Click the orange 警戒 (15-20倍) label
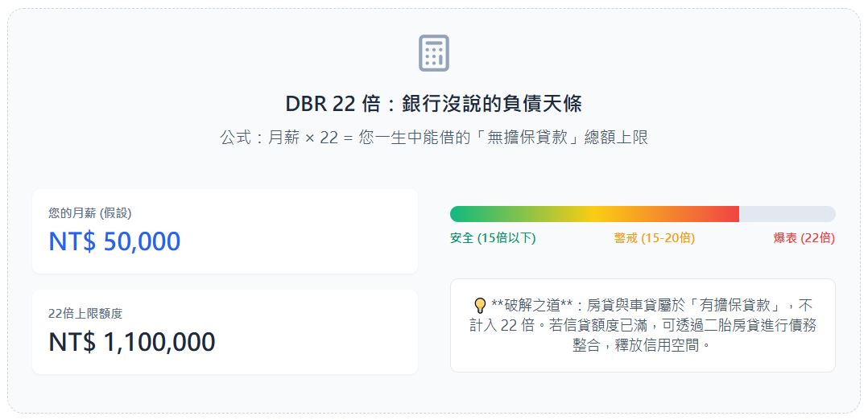This screenshot has height=420, width=868. coord(654,238)
